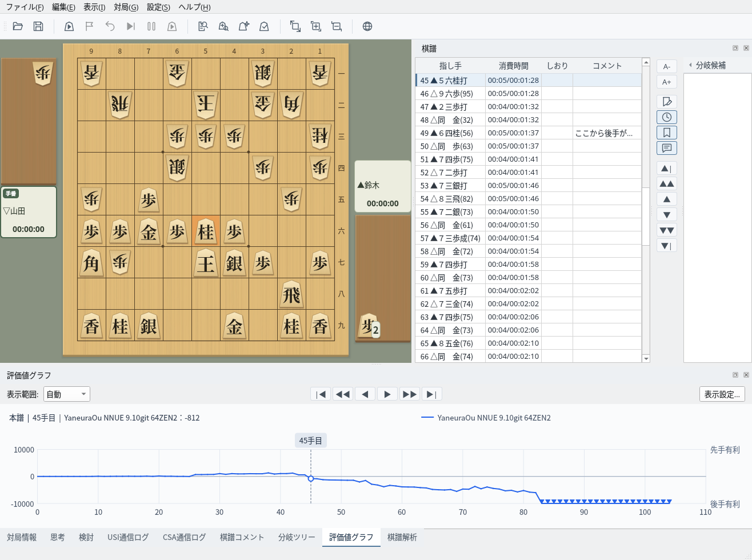The height and width of the screenshot is (560, 752).
Task: Open the 対局 menu
Action: click(x=126, y=7)
